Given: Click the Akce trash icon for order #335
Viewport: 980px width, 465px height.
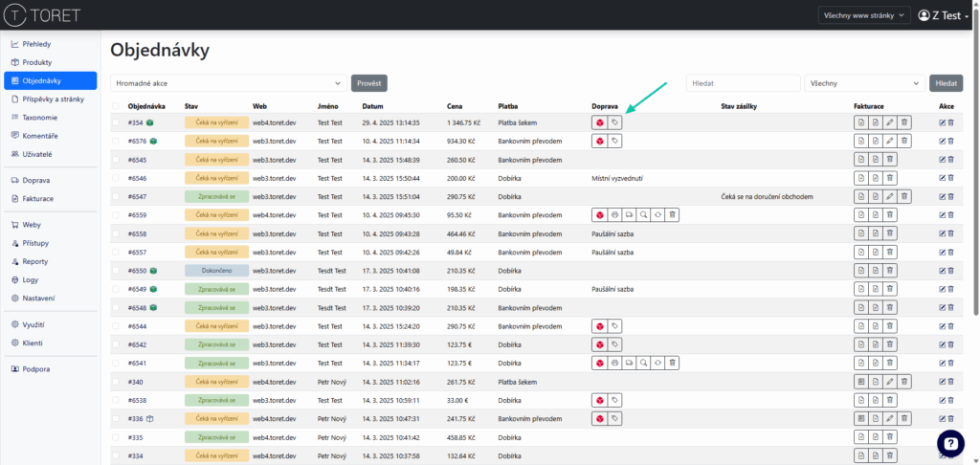Looking at the screenshot, I should click(950, 437).
